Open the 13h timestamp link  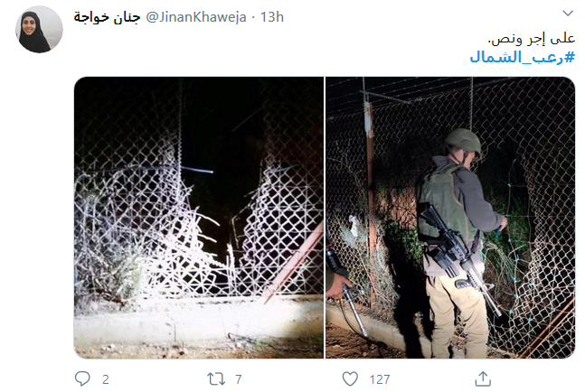click(x=271, y=17)
